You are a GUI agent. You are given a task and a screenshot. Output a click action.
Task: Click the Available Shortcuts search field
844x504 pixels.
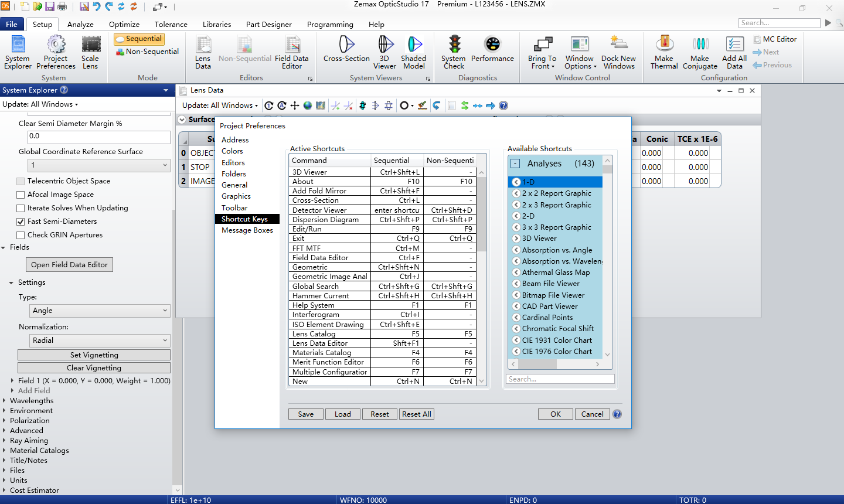(x=560, y=379)
